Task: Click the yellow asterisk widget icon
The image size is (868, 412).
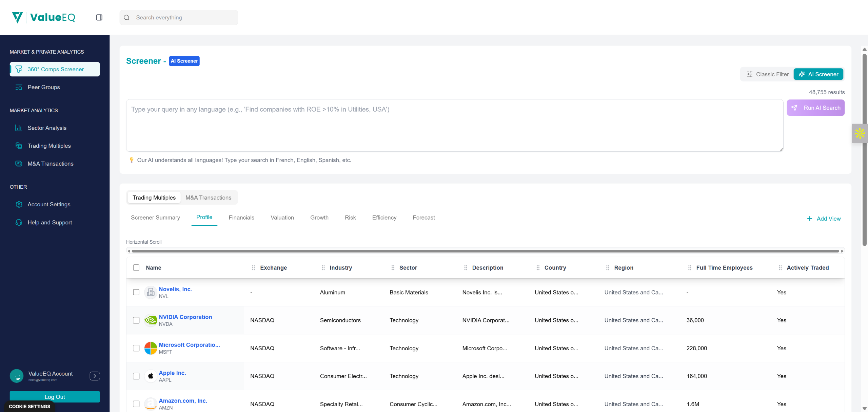Action: [860, 133]
